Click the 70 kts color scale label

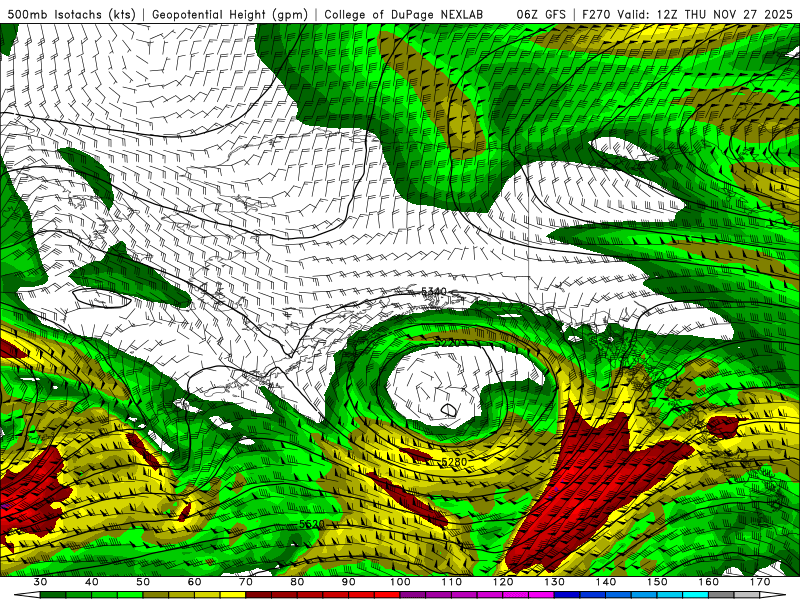coord(246,582)
